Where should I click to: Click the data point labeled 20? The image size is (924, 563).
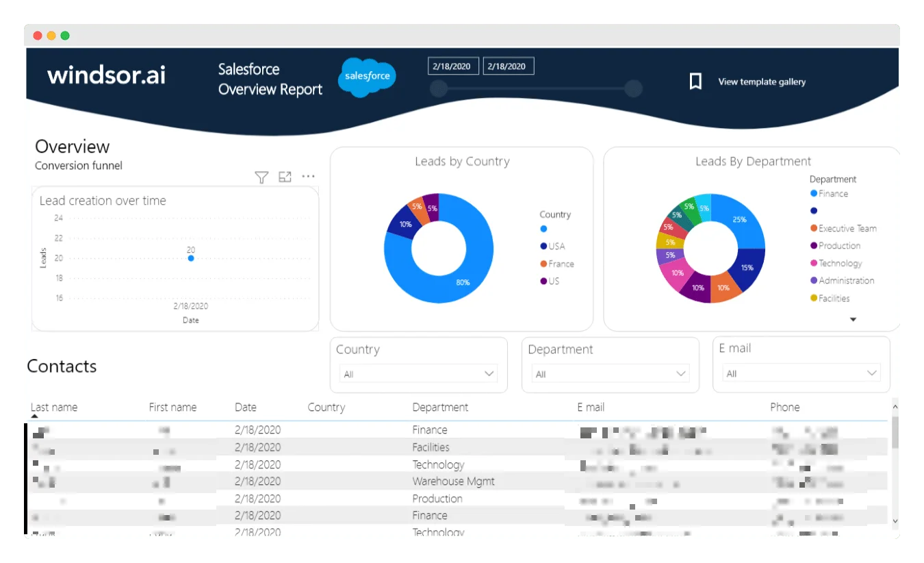(x=191, y=258)
